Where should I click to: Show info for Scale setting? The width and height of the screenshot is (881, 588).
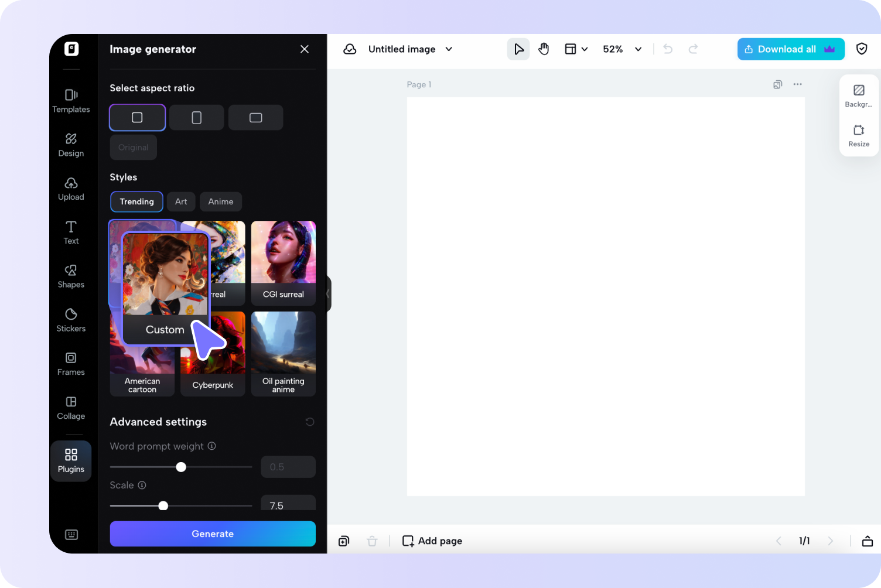[142, 485]
